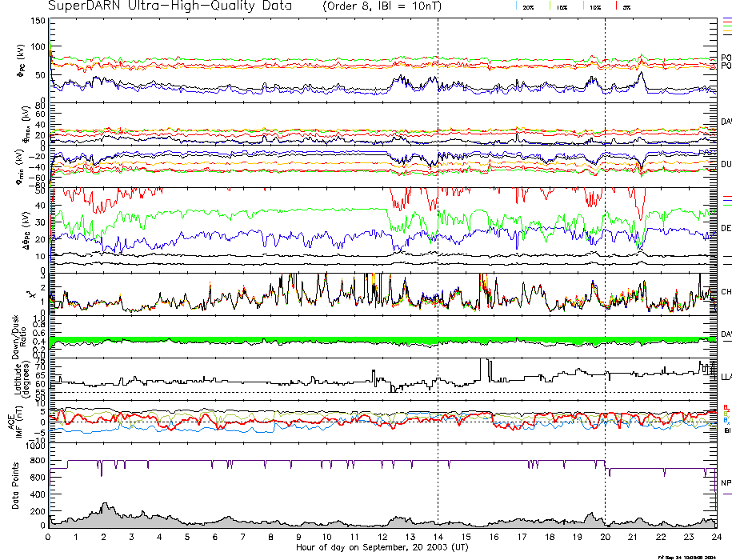Click the hour 0 tick label

(x=49, y=538)
